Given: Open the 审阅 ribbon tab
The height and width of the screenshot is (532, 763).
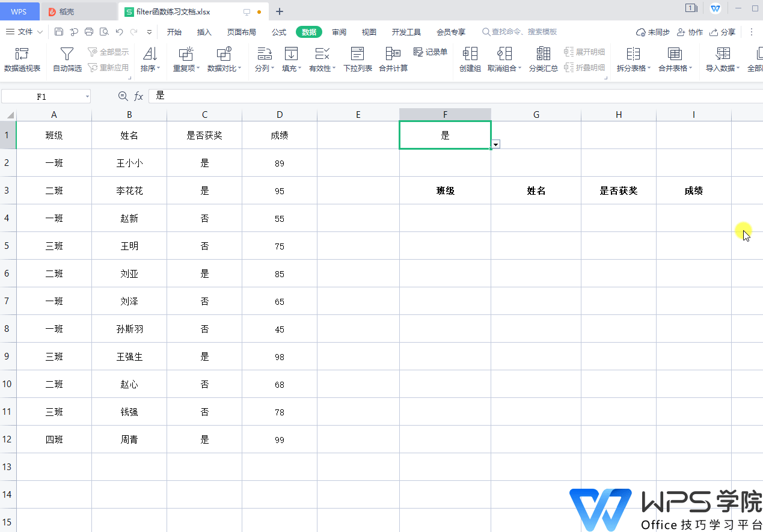Looking at the screenshot, I should (x=339, y=32).
